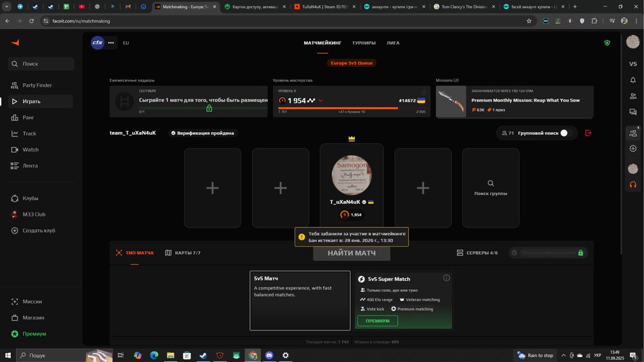The height and width of the screenshot is (362, 644).
Task: Open notifications bell in right sidebar
Action: (633, 80)
